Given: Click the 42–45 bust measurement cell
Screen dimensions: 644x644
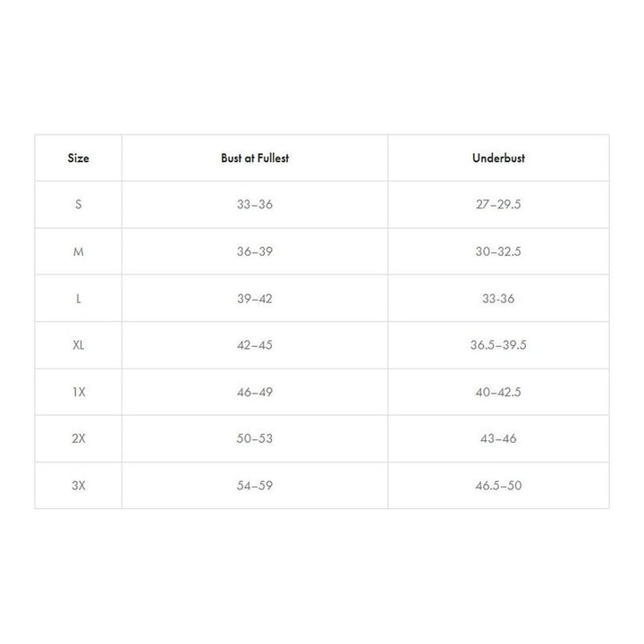Looking at the screenshot, I should pyautogui.click(x=255, y=345).
